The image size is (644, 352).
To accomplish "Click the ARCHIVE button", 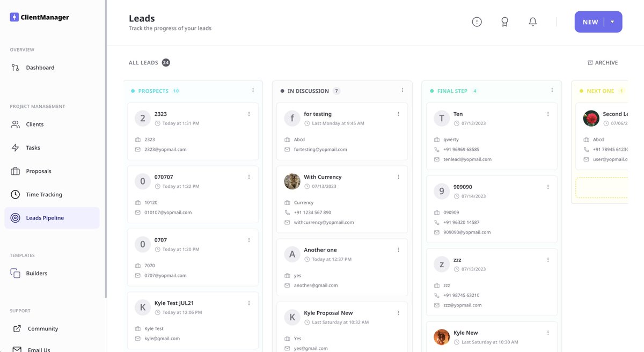I will pyautogui.click(x=603, y=62).
